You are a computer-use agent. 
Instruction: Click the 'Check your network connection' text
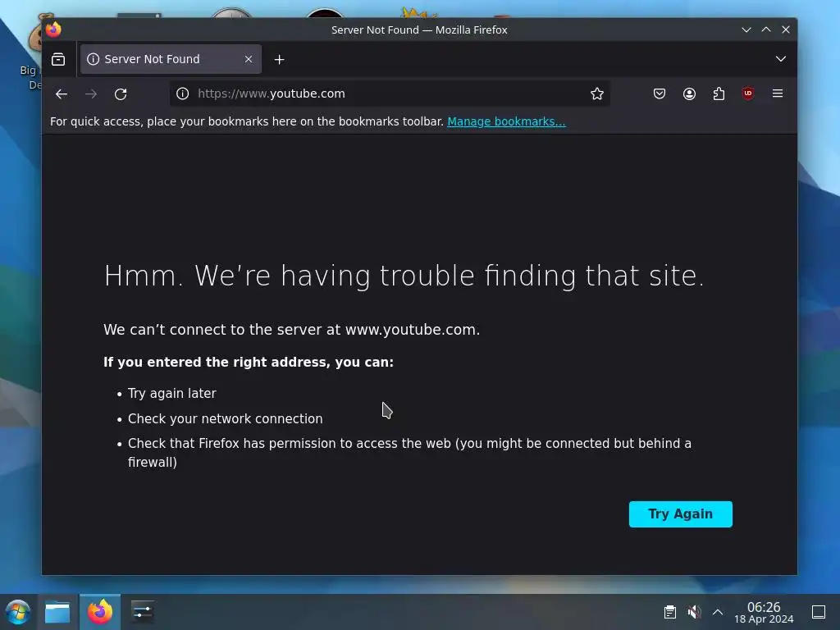[x=225, y=419]
